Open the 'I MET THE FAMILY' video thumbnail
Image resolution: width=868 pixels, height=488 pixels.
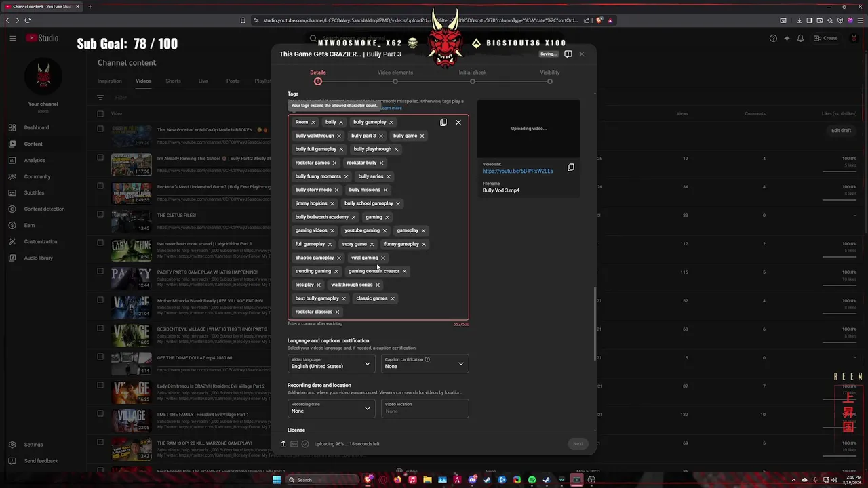(x=132, y=421)
